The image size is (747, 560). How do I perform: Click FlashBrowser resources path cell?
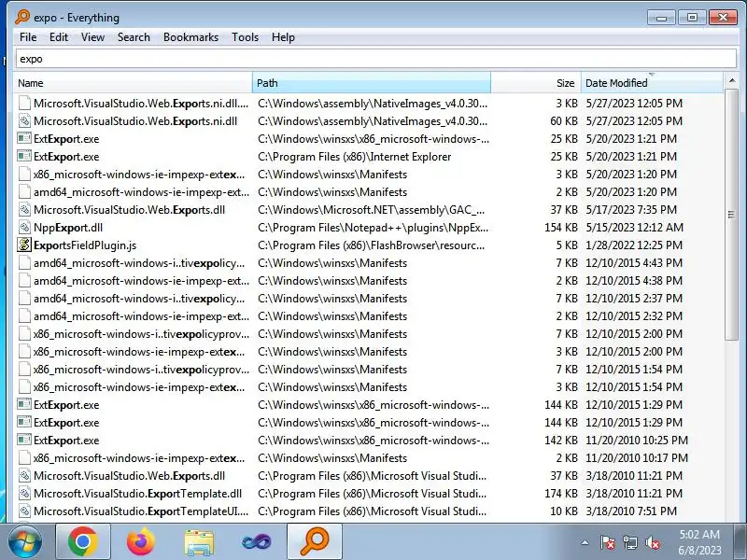point(372,245)
